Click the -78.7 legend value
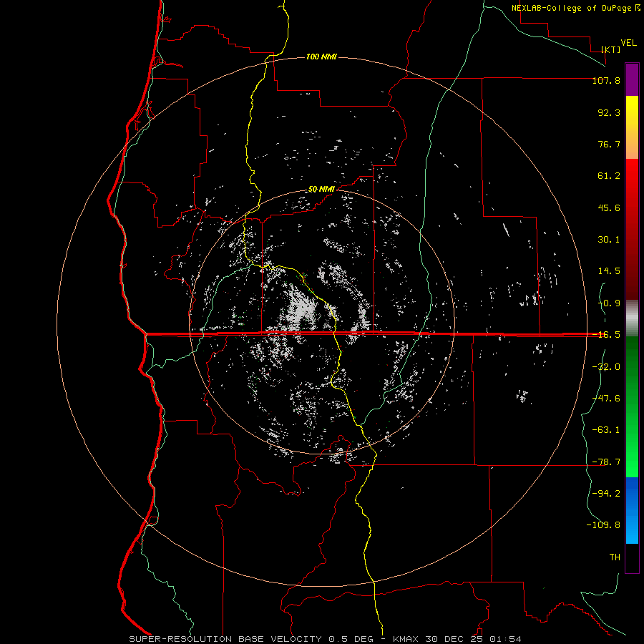The width and height of the screenshot is (644, 644). tap(606, 462)
